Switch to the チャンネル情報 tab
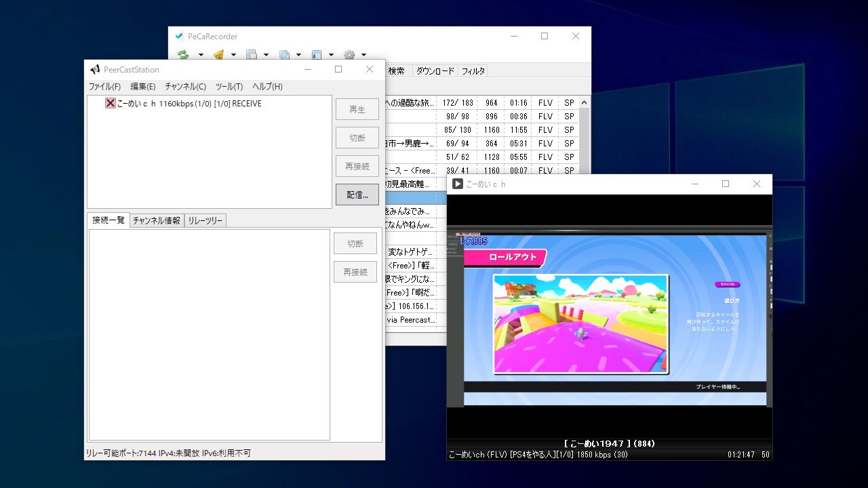Screen dimensions: 868x488 (x=157, y=220)
